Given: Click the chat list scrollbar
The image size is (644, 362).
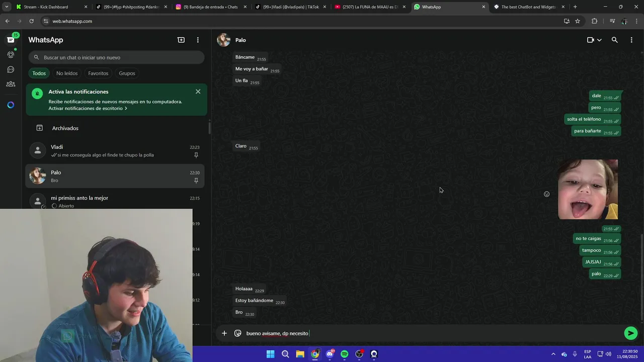Looking at the screenshot, I should [210, 128].
